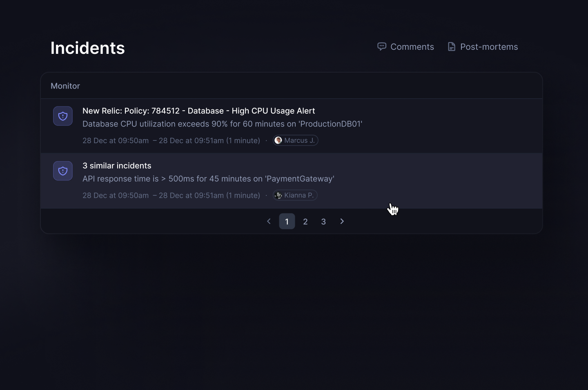Click the Monitor column header
588x390 pixels.
coord(65,86)
